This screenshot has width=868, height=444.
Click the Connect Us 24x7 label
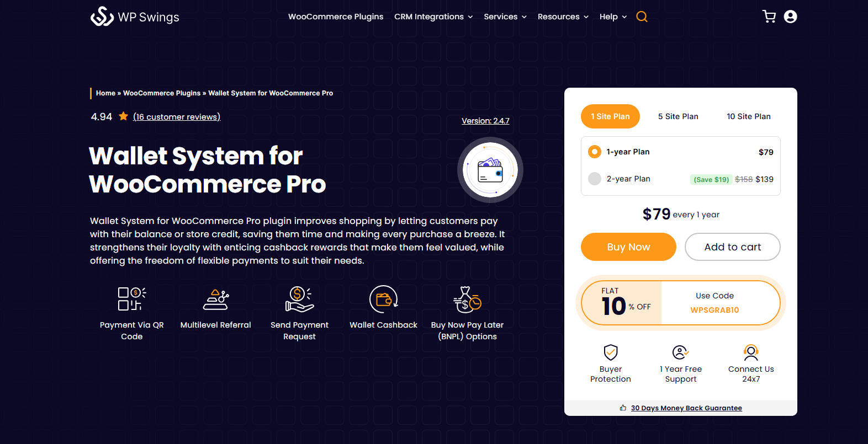[751, 374]
